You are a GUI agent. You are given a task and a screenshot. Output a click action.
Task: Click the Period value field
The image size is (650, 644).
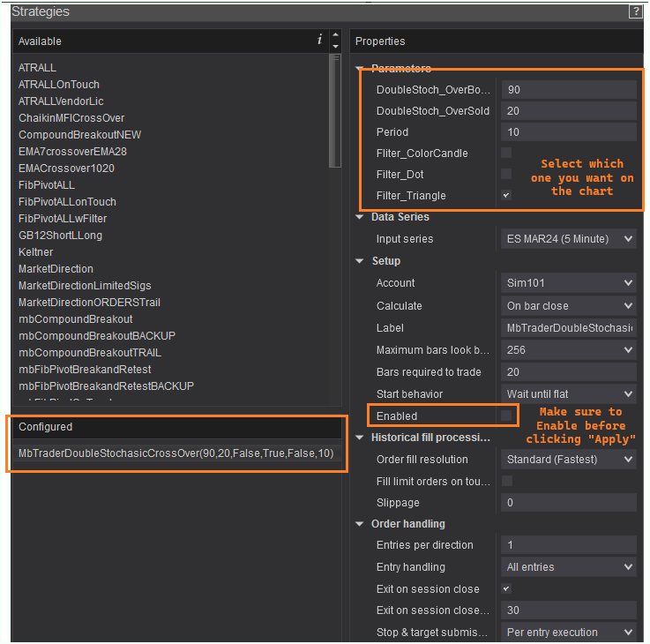[568, 132]
